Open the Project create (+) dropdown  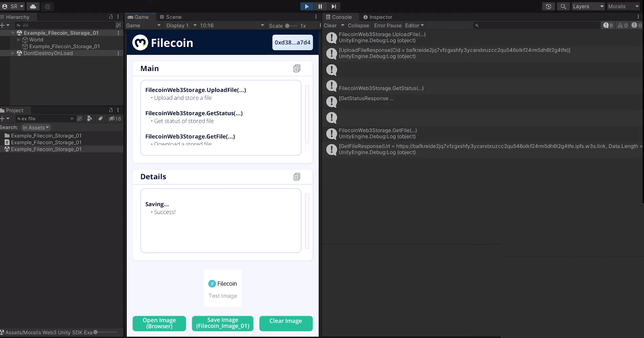pos(5,119)
